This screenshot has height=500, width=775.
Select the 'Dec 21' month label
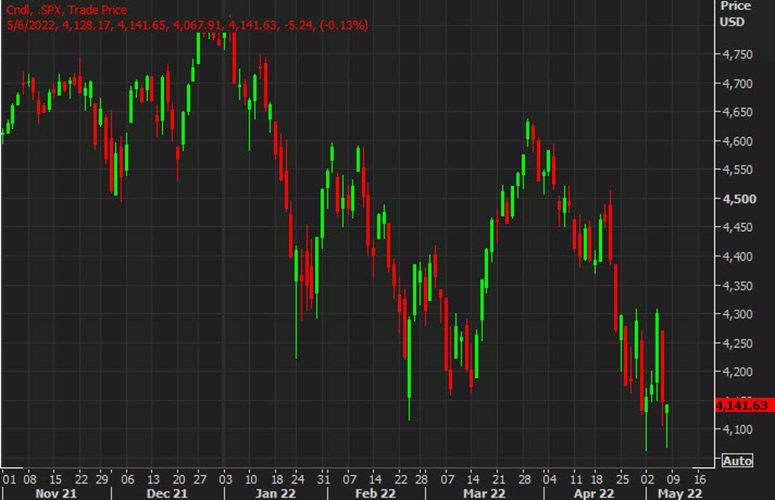[x=167, y=493]
